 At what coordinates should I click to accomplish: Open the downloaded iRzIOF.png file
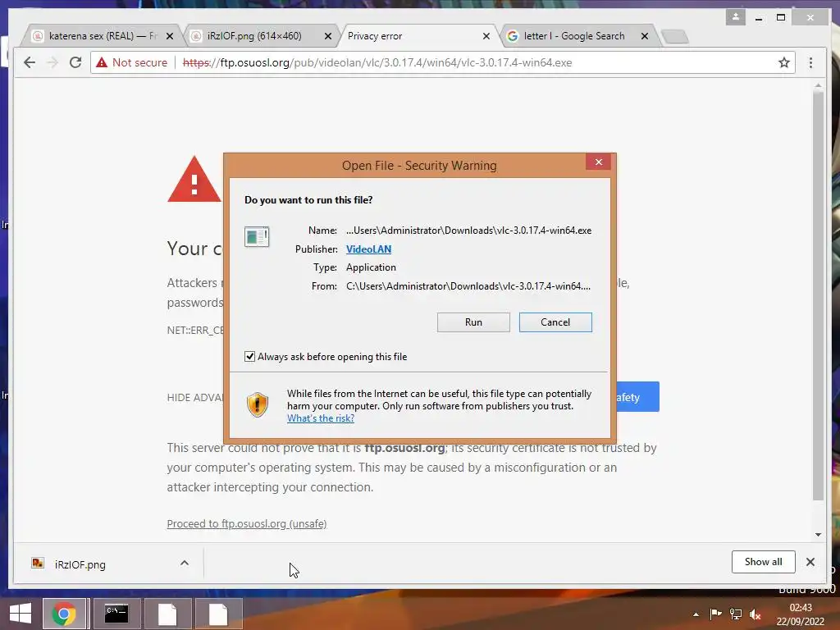(80, 564)
